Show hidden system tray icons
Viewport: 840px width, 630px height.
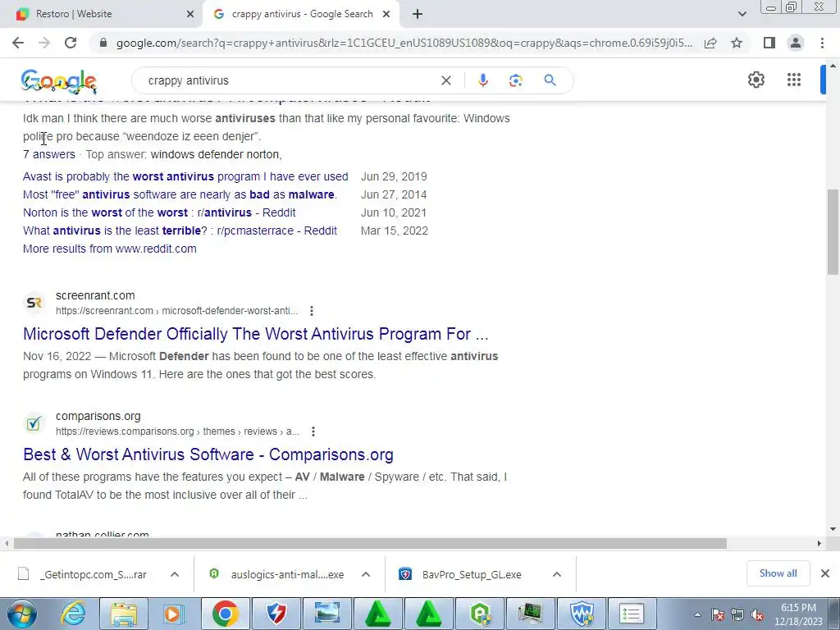[x=697, y=614]
